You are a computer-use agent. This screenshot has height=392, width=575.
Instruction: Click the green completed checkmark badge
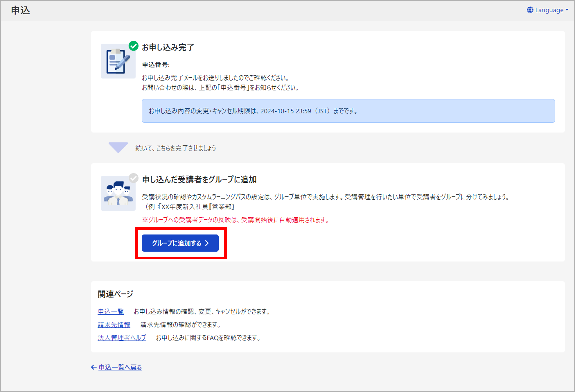point(134,46)
